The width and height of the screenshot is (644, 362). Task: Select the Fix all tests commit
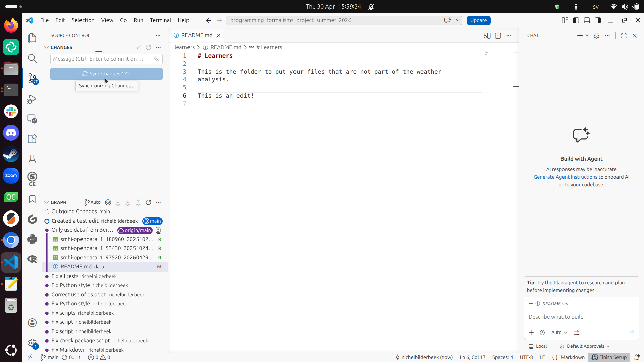(x=105, y=276)
